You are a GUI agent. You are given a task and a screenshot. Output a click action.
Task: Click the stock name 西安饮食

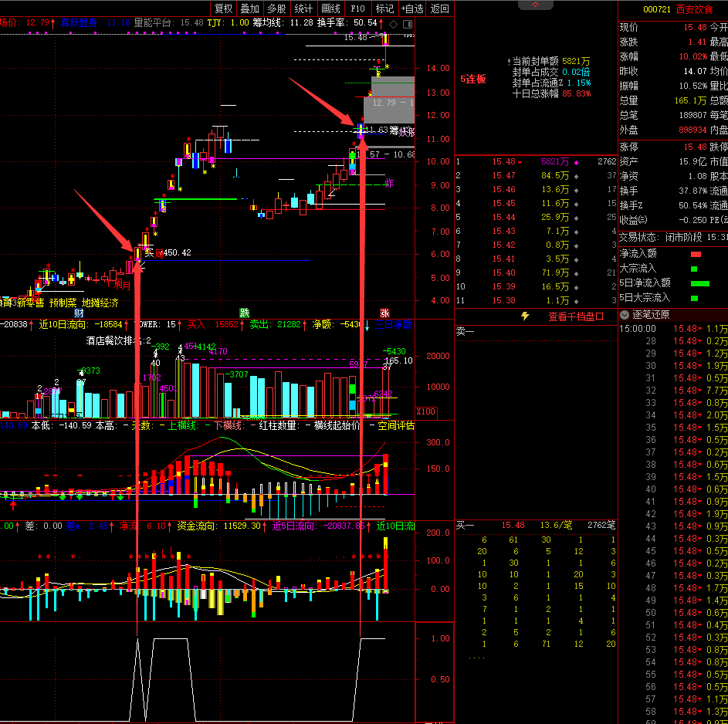point(694,9)
